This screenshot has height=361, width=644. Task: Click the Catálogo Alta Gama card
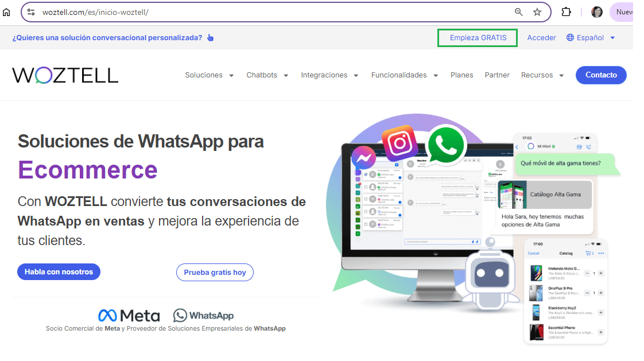click(545, 195)
